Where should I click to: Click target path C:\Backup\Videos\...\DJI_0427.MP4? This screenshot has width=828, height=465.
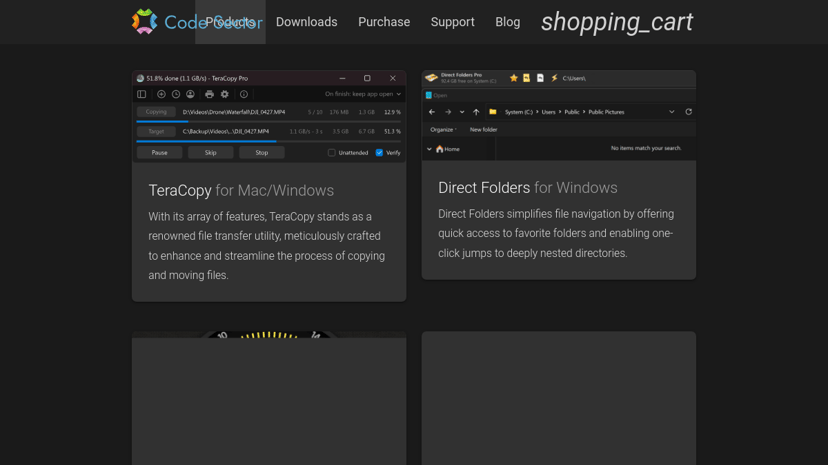(226, 131)
